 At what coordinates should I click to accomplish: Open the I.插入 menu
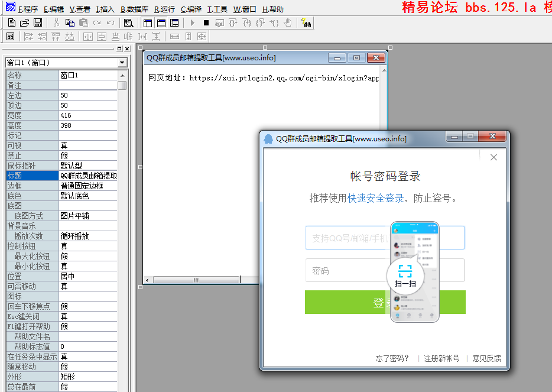click(105, 9)
